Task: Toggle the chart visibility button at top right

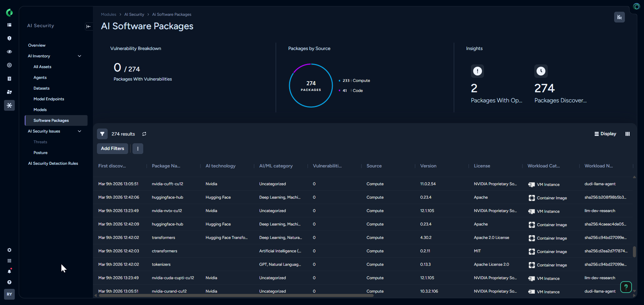Action: tap(620, 17)
